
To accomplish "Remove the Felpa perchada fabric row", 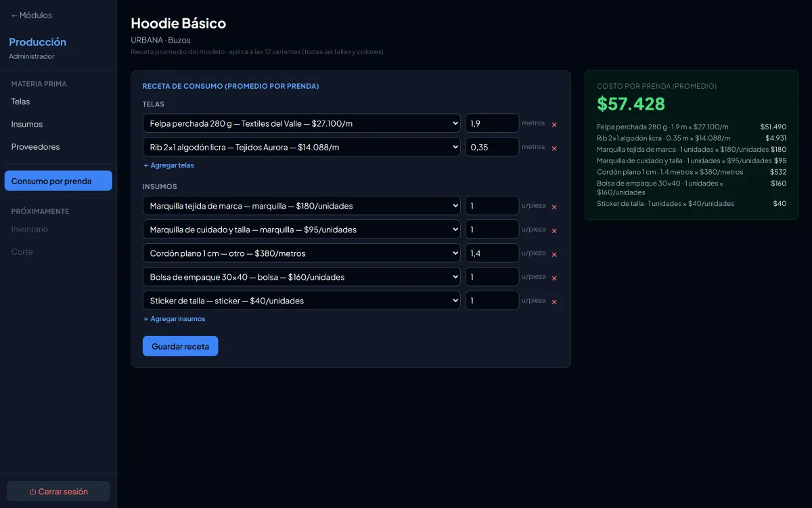I will (x=554, y=125).
